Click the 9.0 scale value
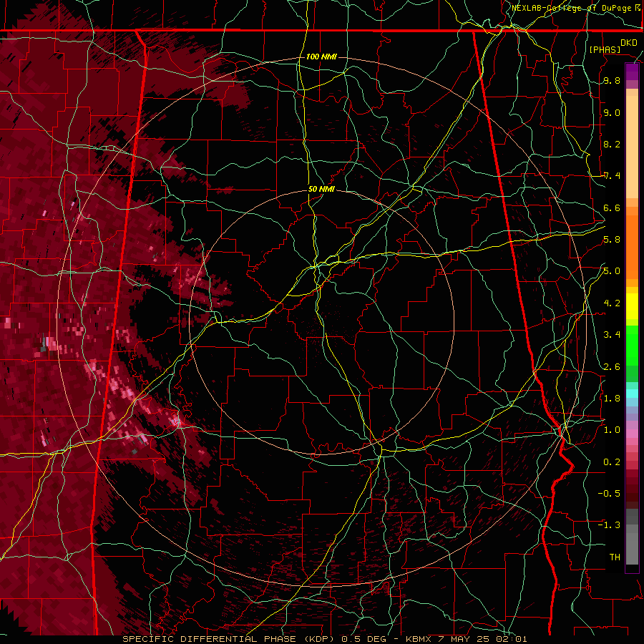Viewport: 644px width, 644px height. tap(612, 112)
